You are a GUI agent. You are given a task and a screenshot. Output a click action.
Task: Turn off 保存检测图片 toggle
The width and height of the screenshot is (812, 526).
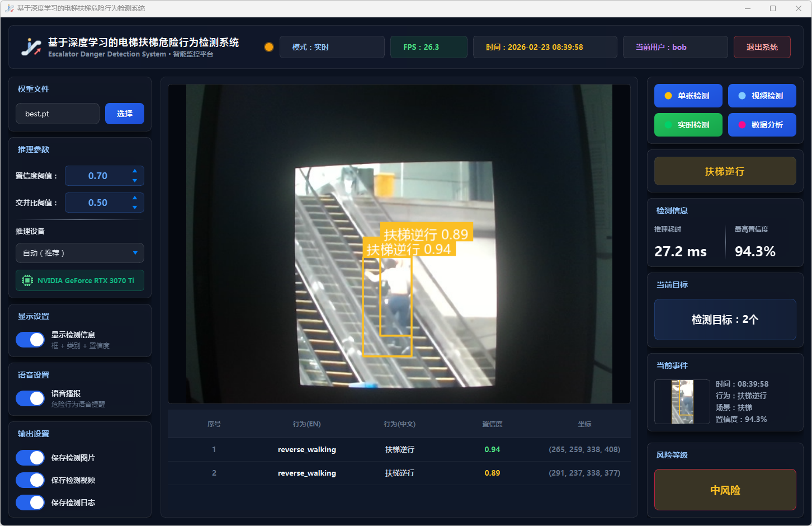pos(30,458)
